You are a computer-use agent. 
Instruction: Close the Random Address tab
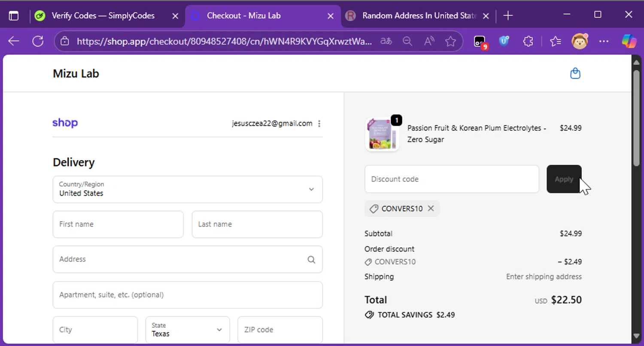click(x=486, y=16)
